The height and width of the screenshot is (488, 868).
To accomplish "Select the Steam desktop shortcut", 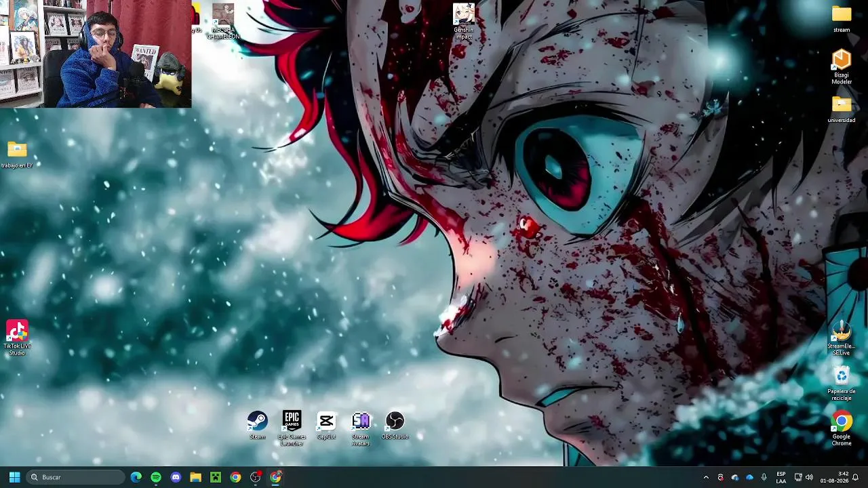I will (258, 425).
